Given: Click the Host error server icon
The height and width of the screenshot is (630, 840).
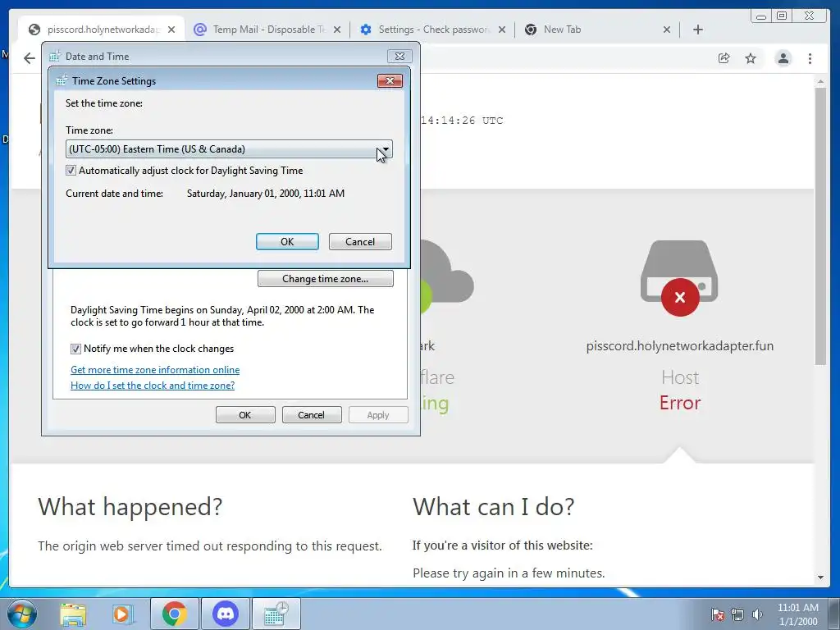Looking at the screenshot, I should 680,277.
